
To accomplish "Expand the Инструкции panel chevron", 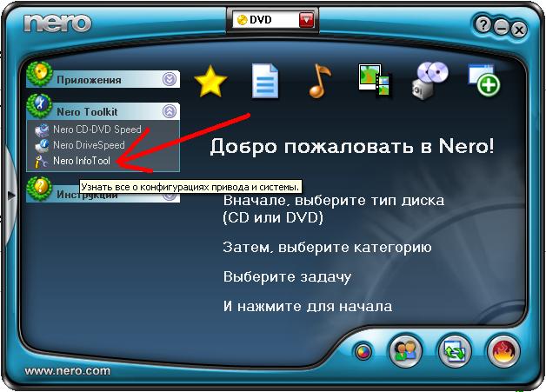I will tap(170, 196).
